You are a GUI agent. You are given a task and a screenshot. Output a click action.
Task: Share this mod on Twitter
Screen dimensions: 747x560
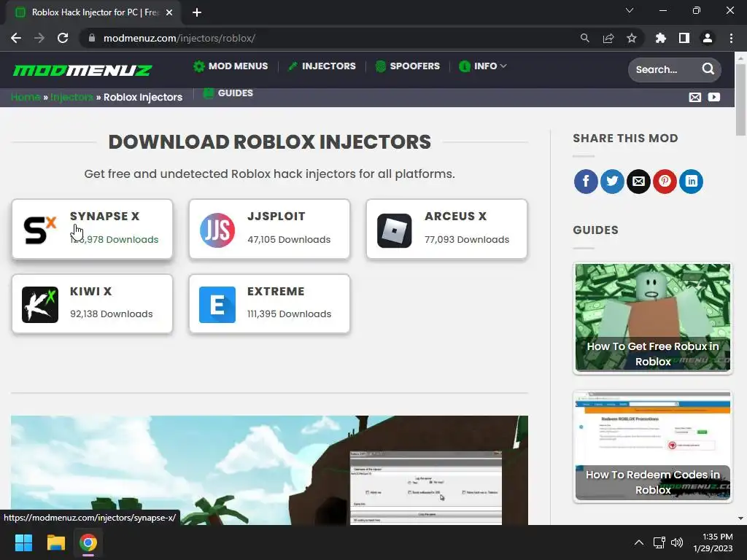click(612, 182)
